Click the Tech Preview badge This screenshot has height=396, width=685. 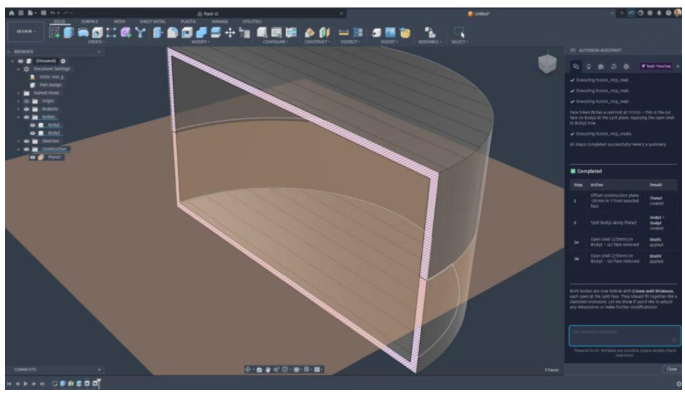pyautogui.click(x=656, y=66)
